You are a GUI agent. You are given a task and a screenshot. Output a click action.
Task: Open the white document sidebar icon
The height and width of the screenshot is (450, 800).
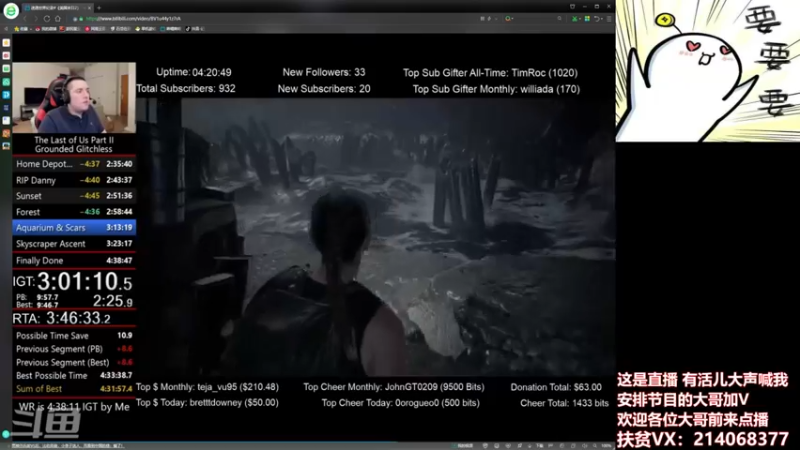(x=6, y=120)
